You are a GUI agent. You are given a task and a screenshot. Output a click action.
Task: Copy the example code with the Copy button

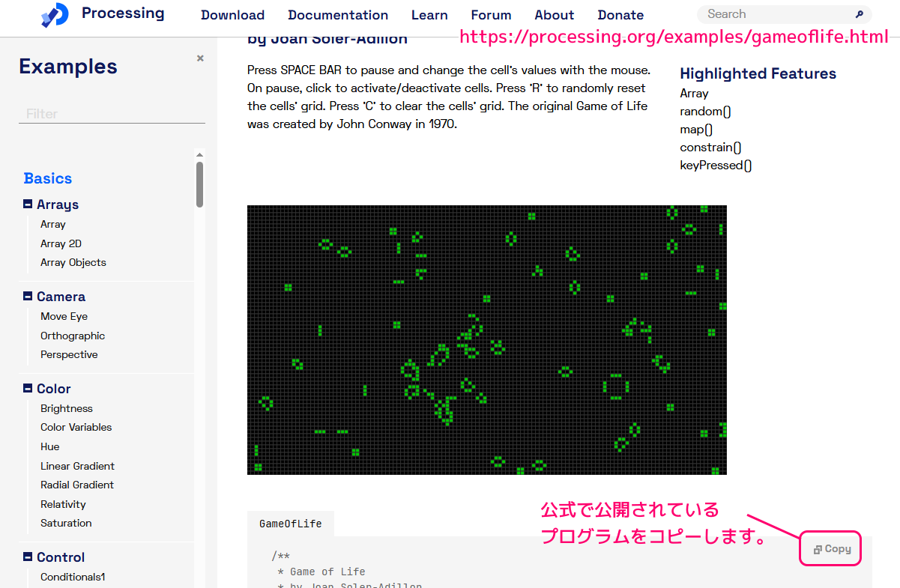pos(830,548)
